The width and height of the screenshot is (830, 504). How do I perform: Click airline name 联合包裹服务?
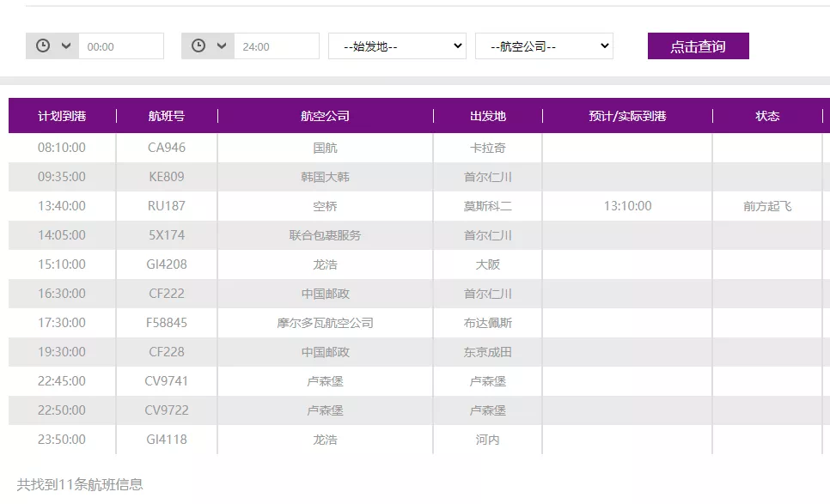click(x=325, y=234)
